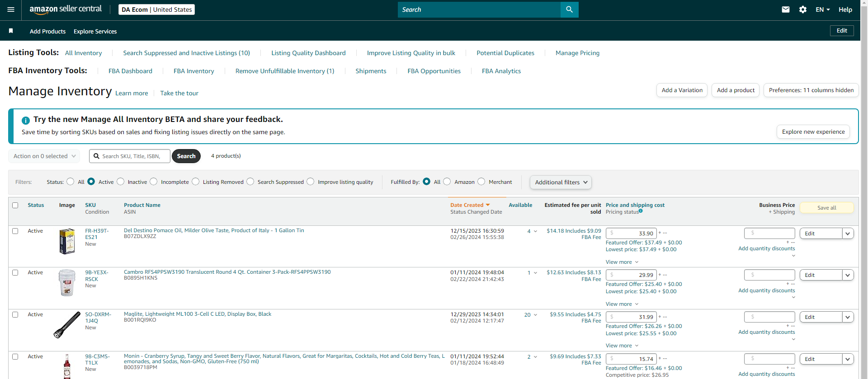Click Business Price field for Cambro row

(x=769, y=275)
